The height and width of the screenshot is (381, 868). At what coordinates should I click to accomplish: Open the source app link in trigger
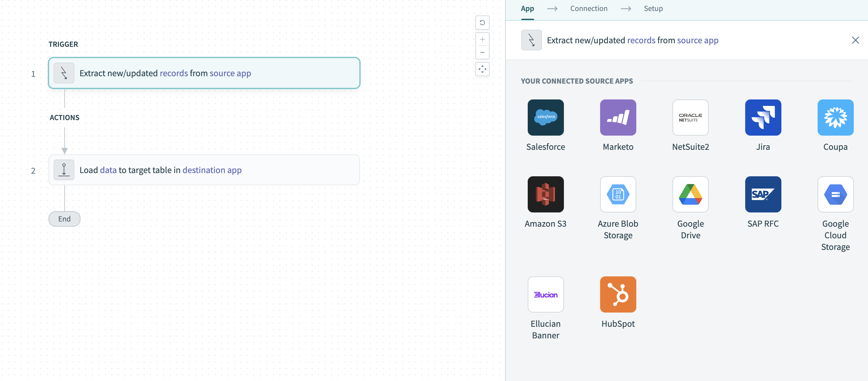tap(230, 73)
